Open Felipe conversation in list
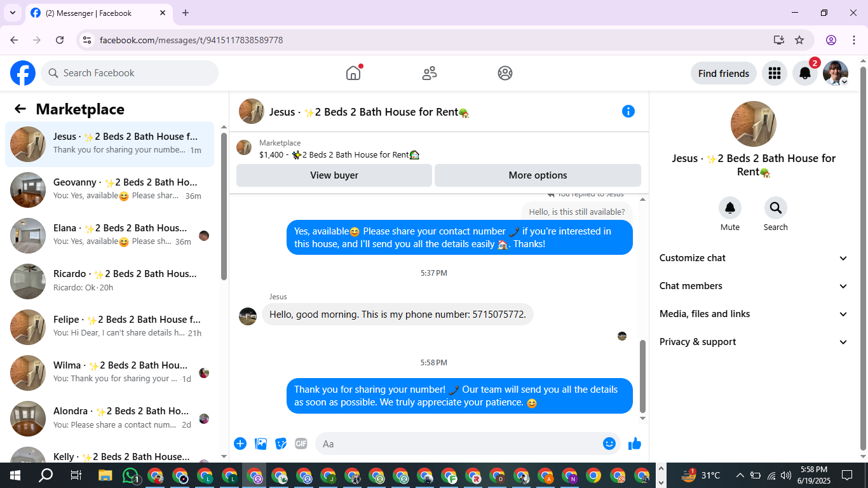 click(110, 327)
